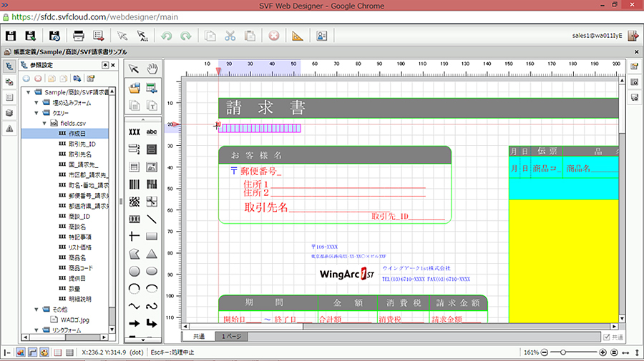Image resolution: width=644 pixels, height=361 pixels.
Task: Select the diagonal line drawing tool
Action: (x=152, y=219)
